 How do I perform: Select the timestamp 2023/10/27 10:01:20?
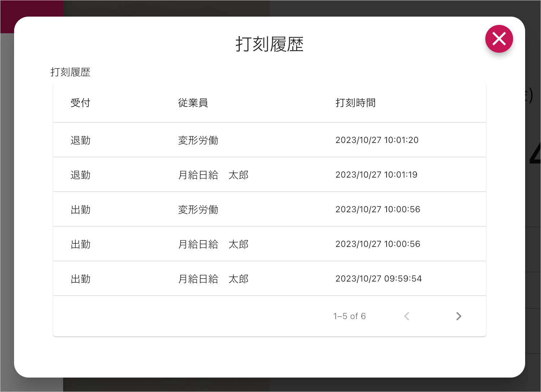(377, 140)
